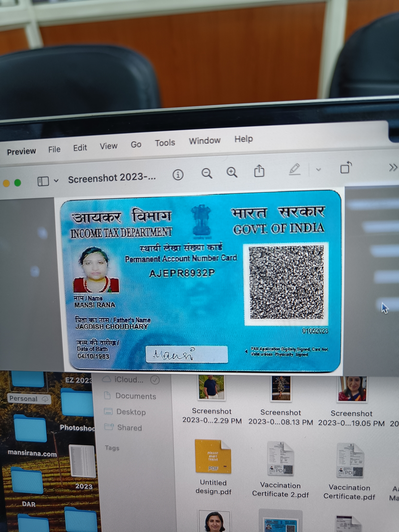Click the zoom in magnifier icon
The width and height of the screenshot is (399, 532).
[232, 172]
